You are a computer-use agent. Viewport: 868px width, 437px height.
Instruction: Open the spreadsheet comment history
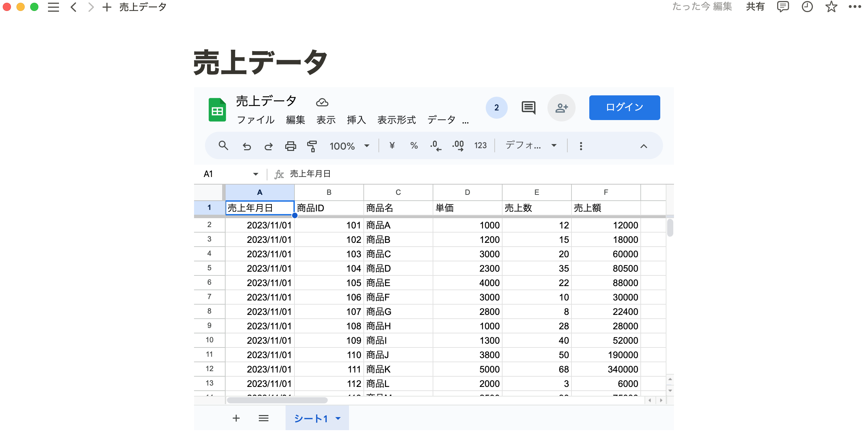[x=529, y=108]
